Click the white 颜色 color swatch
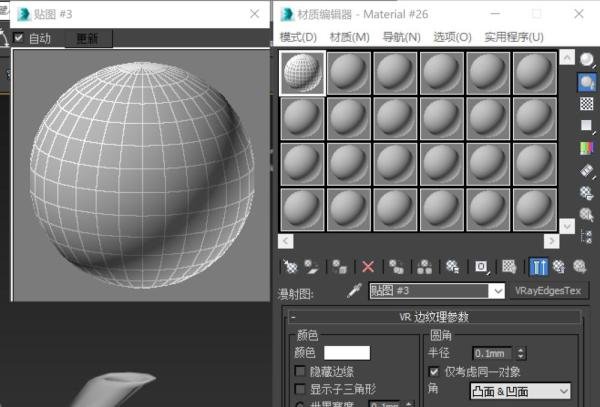Image resolution: width=600 pixels, height=407 pixels. [x=347, y=353]
